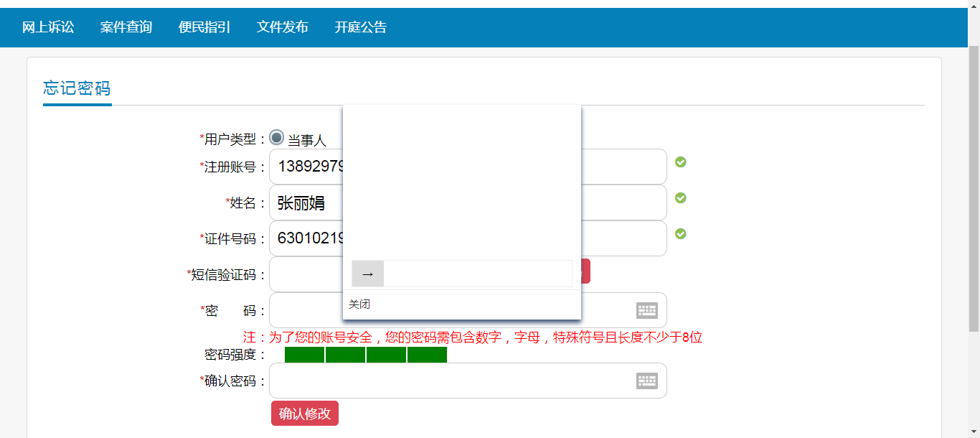
Task: Open the 便民指引 navigation item
Action: tap(204, 27)
